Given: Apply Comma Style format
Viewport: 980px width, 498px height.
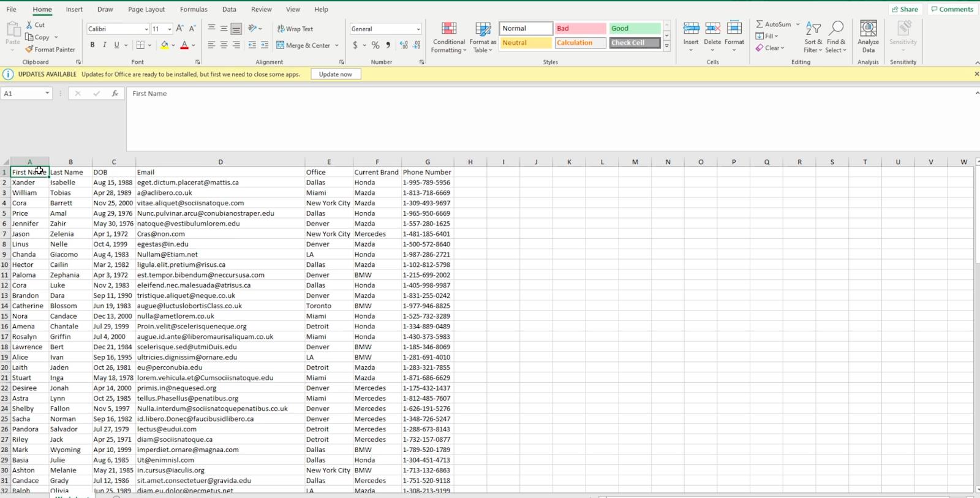Looking at the screenshot, I should click(388, 45).
